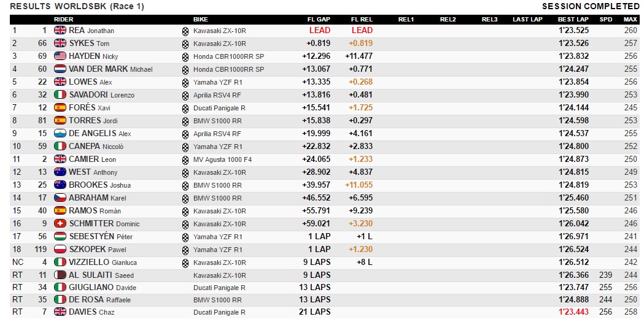Viewport: 644px width, 322px height.
Task: Click the US flag next to Hayden
Action: coord(60,56)
